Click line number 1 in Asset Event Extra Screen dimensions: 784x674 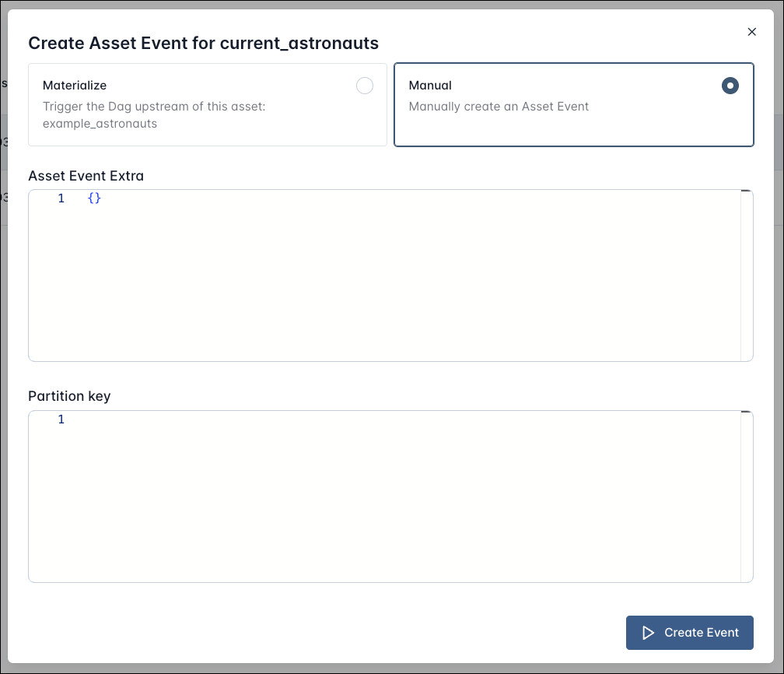[61, 198]
